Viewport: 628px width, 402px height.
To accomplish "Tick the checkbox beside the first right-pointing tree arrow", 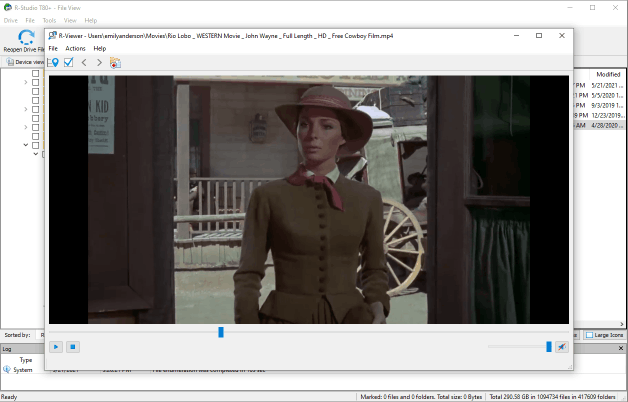I will click(36, 82).
